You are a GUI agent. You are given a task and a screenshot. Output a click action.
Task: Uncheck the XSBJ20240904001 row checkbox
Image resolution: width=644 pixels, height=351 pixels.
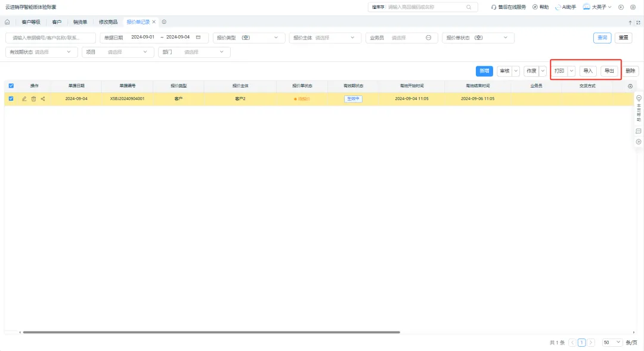coord(11,98)
